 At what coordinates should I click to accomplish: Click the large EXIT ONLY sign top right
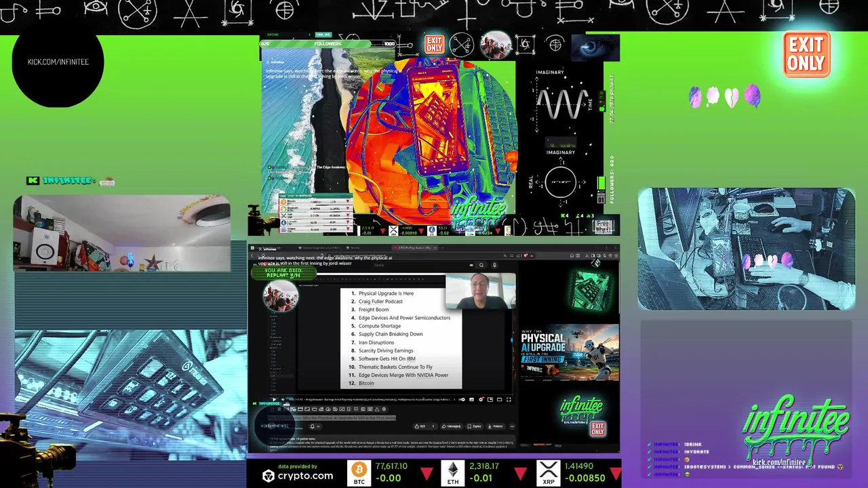(x=806, y=54)
